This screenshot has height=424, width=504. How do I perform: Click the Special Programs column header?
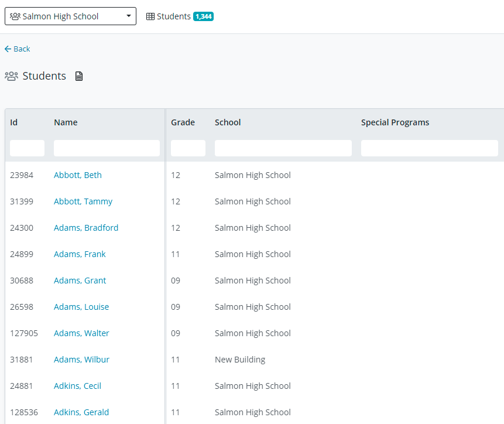pos(395,122)
